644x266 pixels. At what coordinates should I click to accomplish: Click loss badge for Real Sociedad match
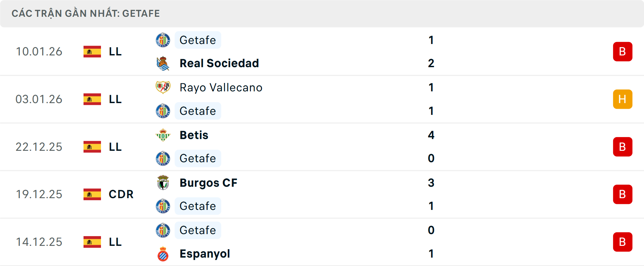pos(623,51)
